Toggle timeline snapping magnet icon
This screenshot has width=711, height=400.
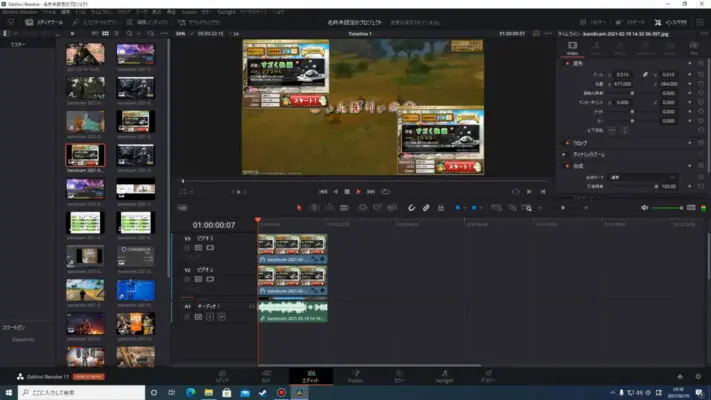[411, 208]
